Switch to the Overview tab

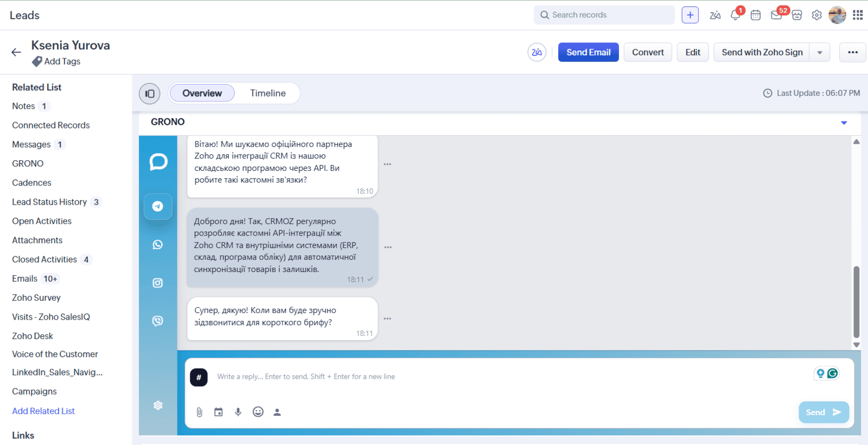pos(202,93)
